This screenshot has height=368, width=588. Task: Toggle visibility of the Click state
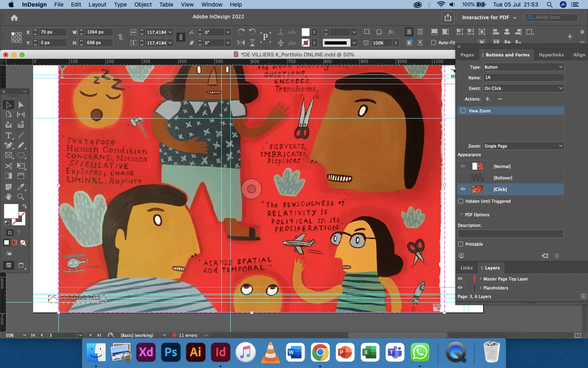click(463, 189)
